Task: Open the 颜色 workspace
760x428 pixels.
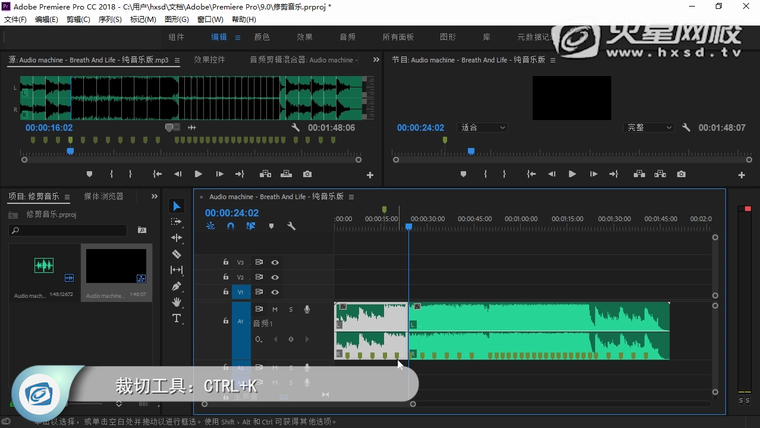Action: (x=262, y=37)
